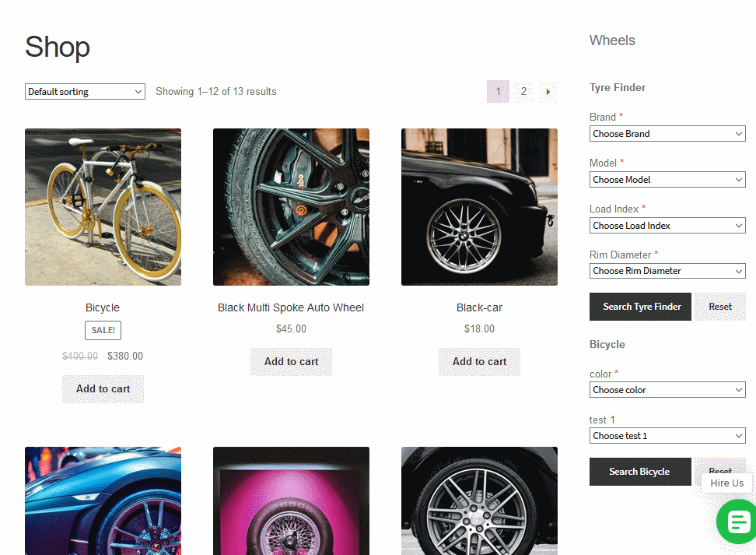The image size is (756, 555).
Task: Expand the Choose Brand dropdown
Action: point(667,134)
